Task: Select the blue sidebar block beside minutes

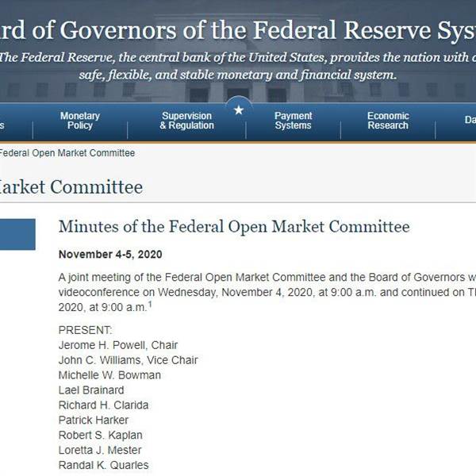Action: (x=17, y=234)
